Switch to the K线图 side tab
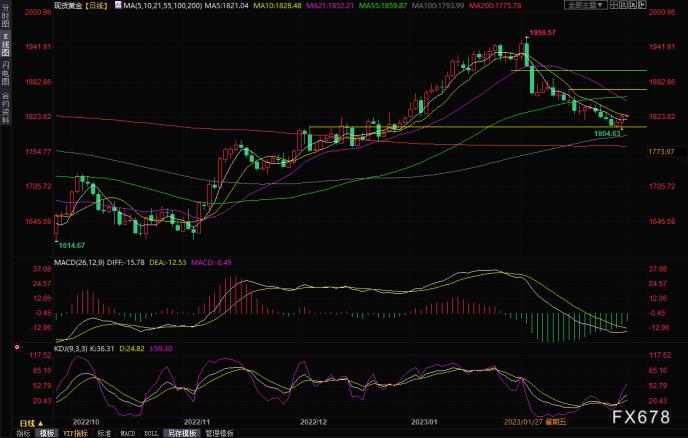 (5, 44)
